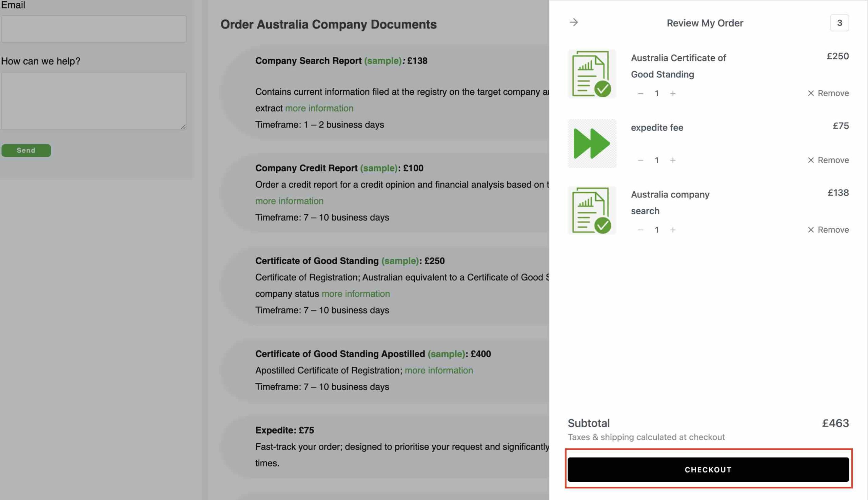Image resolution: width=868 pixels, height=500 pixels.
Task: Click the Checkout button
Action: click(x=708, y=469)
